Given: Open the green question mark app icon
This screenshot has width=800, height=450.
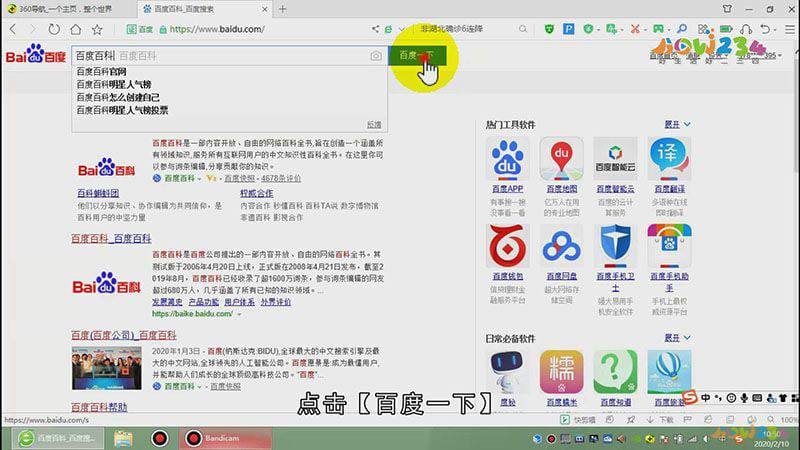Looking at the screenshot, I should click(615, 371).
